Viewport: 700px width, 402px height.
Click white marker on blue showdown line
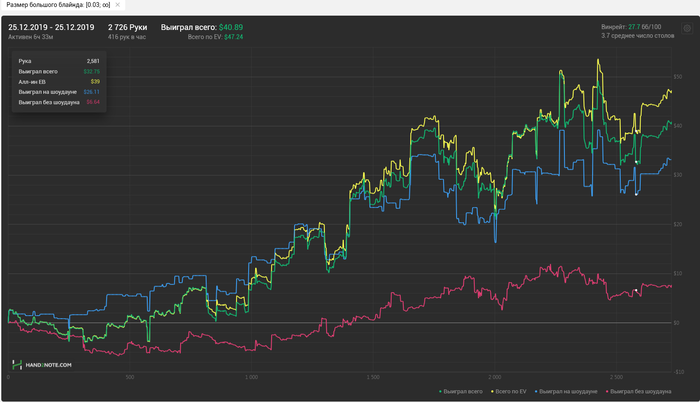[636, 194]
